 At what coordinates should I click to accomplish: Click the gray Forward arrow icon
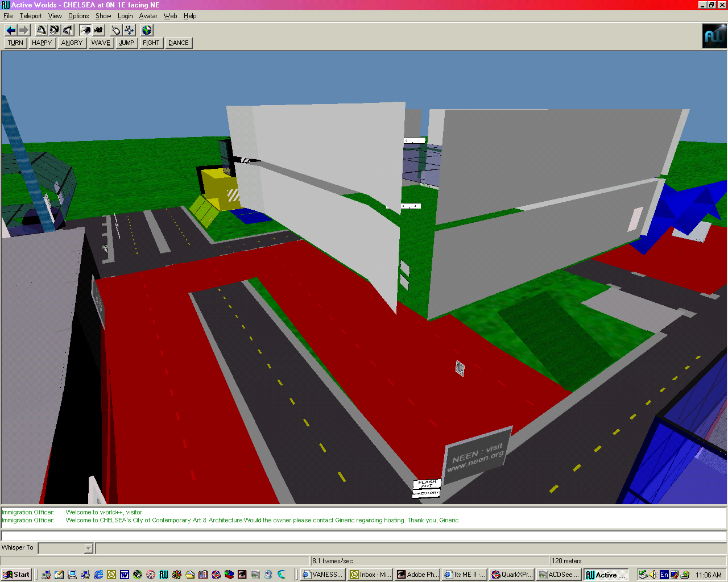(24, 30)
